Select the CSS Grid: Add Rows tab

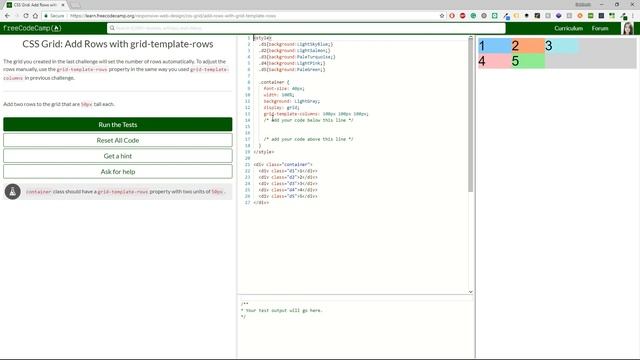click(35, 5)
